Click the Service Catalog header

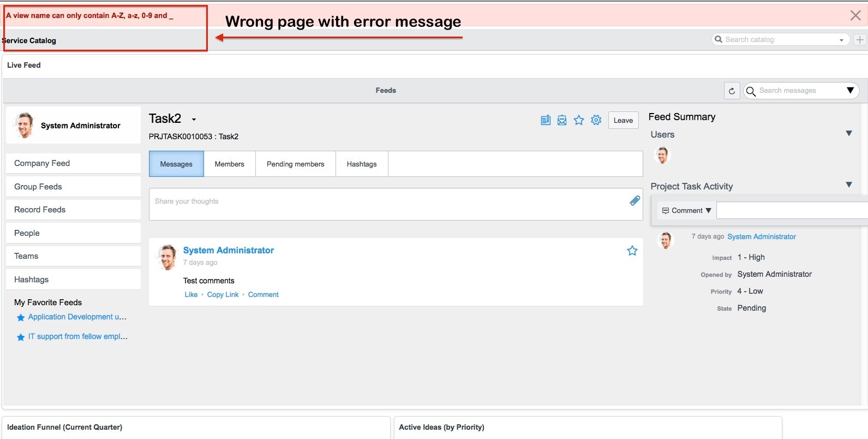(29, 40)
